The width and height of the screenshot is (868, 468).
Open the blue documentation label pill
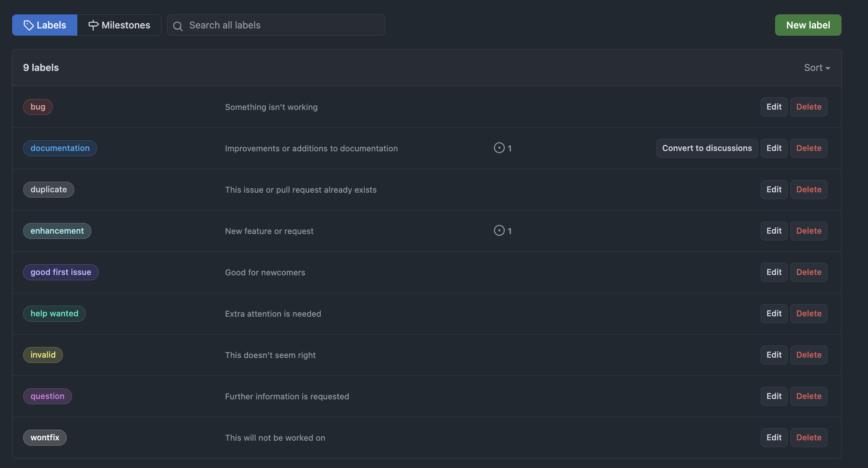tap(60, 148)
